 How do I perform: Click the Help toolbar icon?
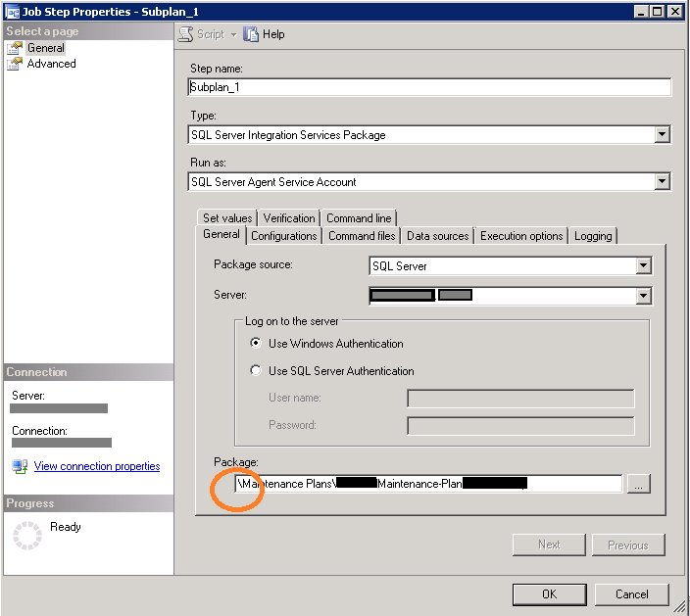(x=251, y=34)
